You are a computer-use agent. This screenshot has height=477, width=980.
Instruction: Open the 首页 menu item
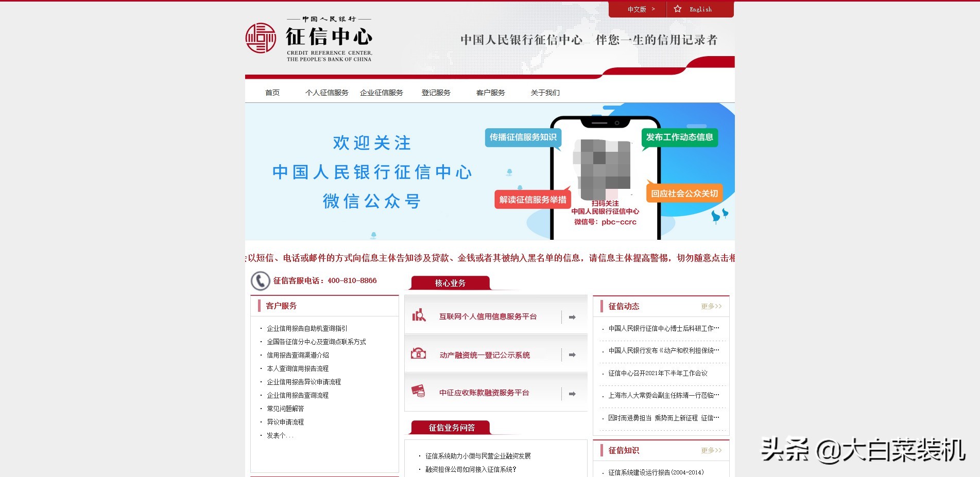pos(272,93)
